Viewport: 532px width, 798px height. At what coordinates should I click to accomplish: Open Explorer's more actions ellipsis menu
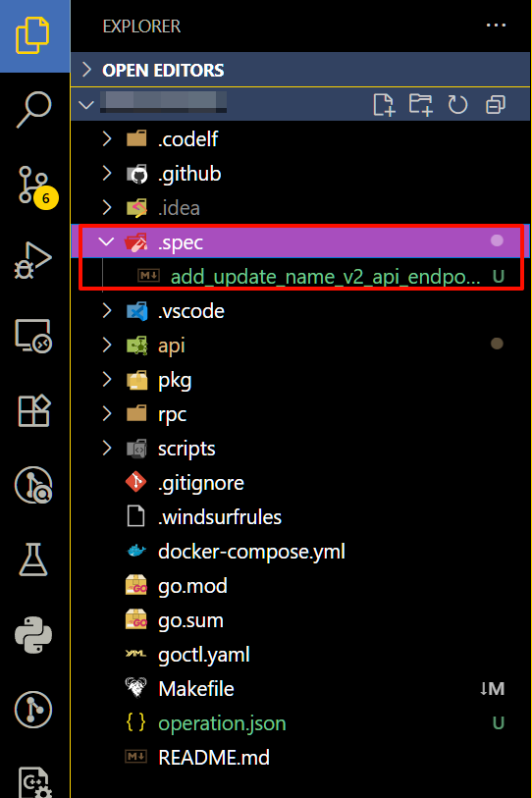tap(496, 26)
